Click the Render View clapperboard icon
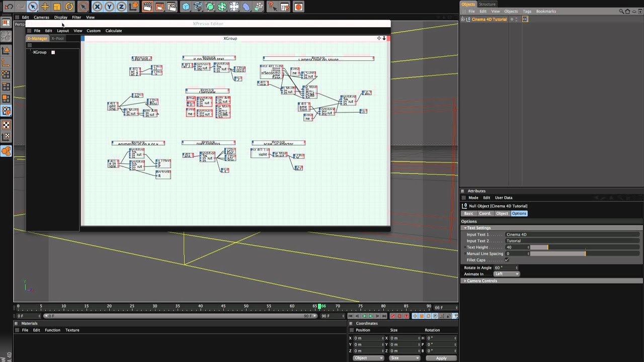The width and height of the screenshot is (644, 362). [x=147, y=7]
